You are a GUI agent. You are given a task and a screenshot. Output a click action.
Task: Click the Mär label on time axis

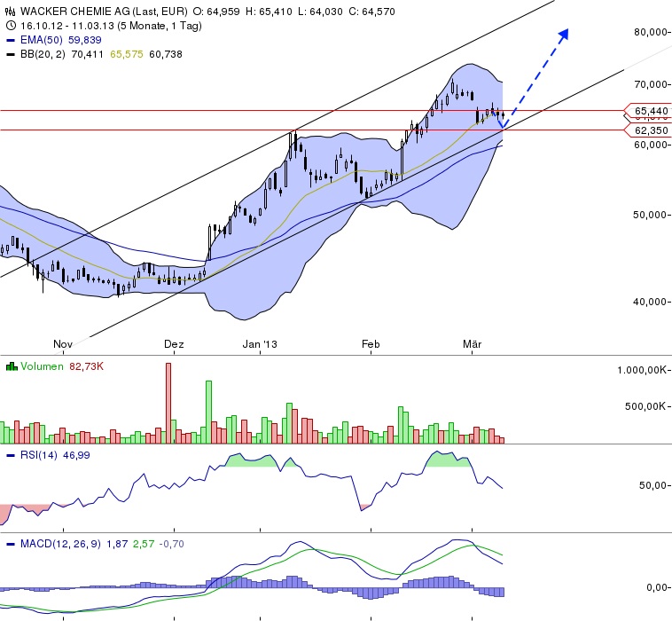tap(473, 344)
